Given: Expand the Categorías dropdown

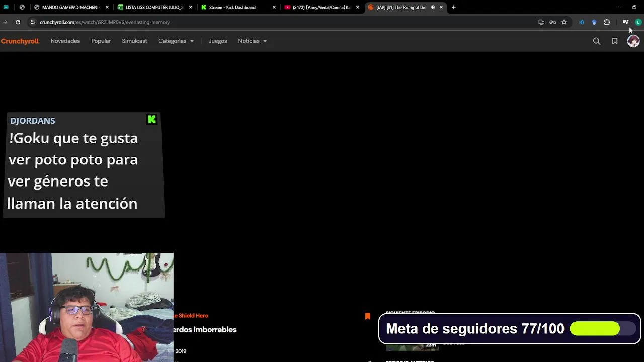Looking at the screenshot, I should pyautogui.click(x=176, y=41).
